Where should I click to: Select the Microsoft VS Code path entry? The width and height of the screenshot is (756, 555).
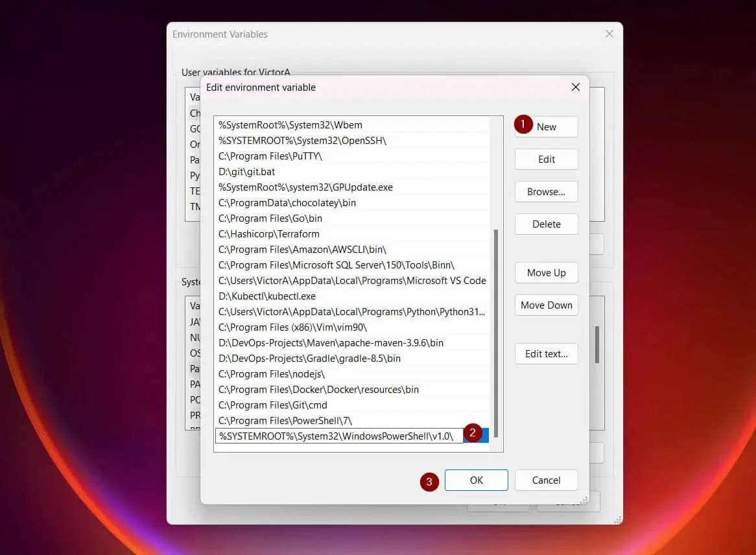point(352,281)
